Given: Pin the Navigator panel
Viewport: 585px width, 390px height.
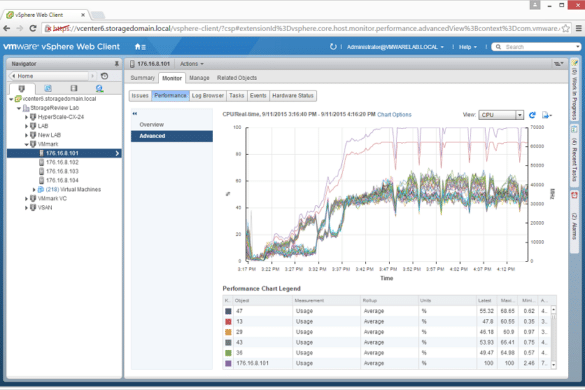Looking at the screenshot, I should [117, 64].
